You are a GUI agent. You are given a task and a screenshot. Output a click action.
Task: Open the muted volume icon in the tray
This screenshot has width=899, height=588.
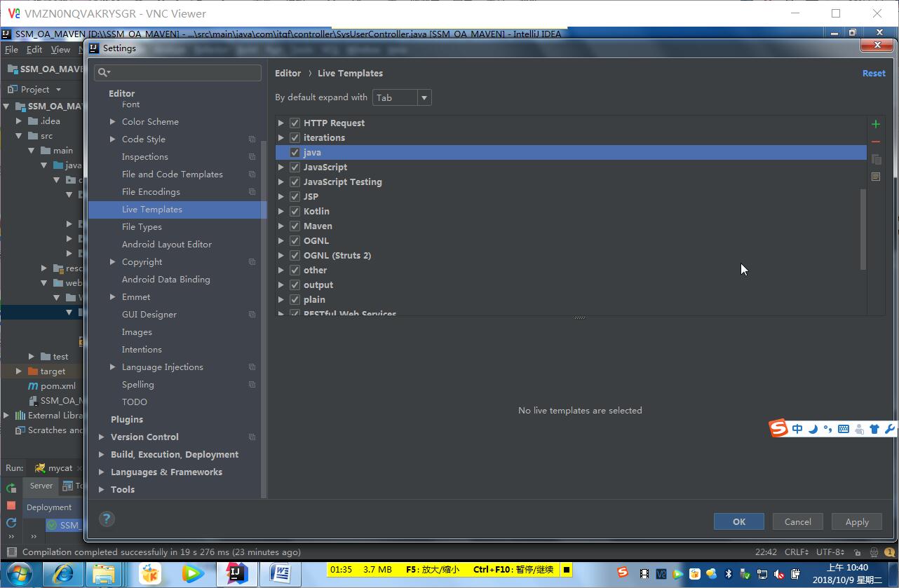click(x=780, y=574)
